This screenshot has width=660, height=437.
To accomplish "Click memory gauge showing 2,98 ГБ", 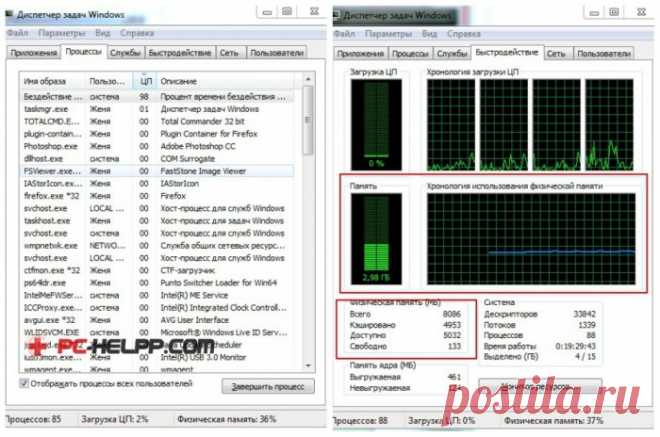I will pos(376,239).
